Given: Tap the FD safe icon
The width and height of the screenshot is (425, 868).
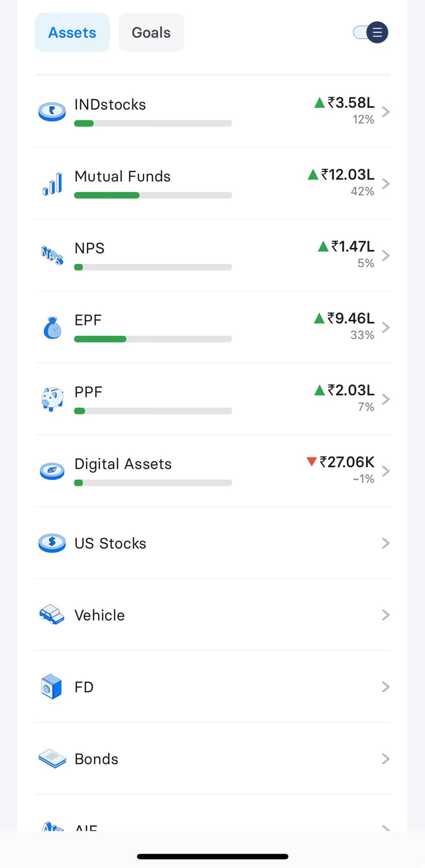Looking at the screenshot, I should pos(52,686).
